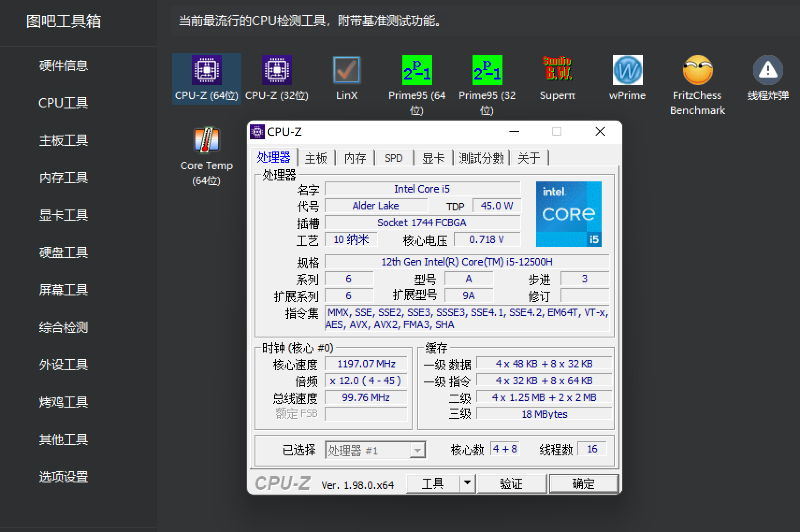Select 硬盘工具 in the sidebar
The height and width of the screenshot is (532, 800).
tap(64, 252)
